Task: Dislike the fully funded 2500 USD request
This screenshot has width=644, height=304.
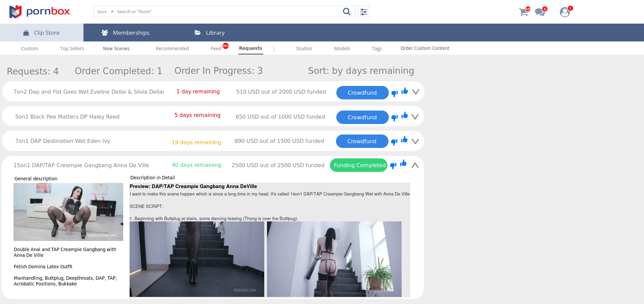Action: coord(393,166)
